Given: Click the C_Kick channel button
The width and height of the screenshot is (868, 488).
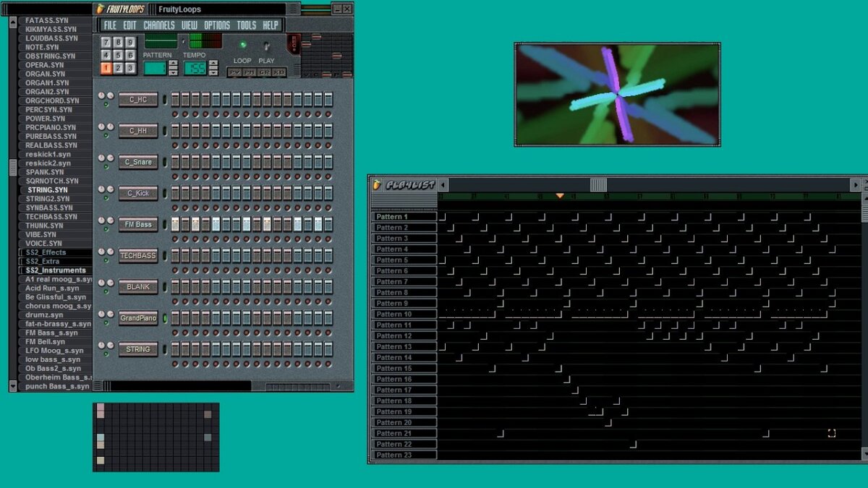Looking at the screenshot, I should (x=138, y=193).
